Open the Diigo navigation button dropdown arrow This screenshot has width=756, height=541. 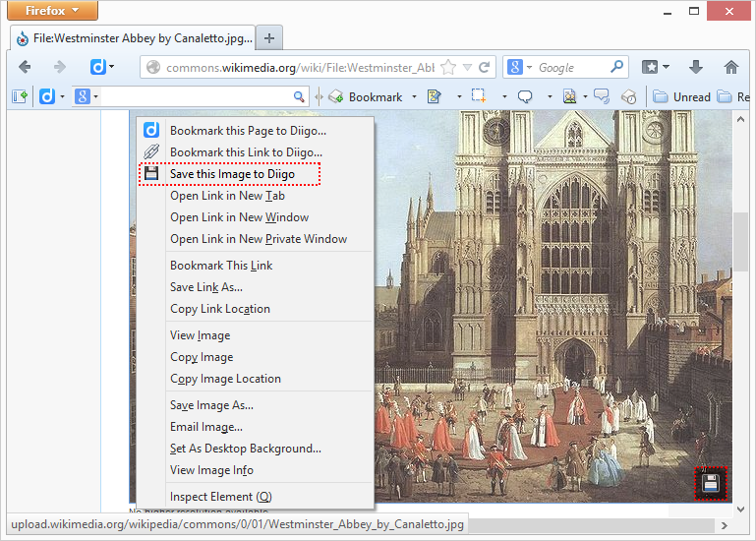112,66
